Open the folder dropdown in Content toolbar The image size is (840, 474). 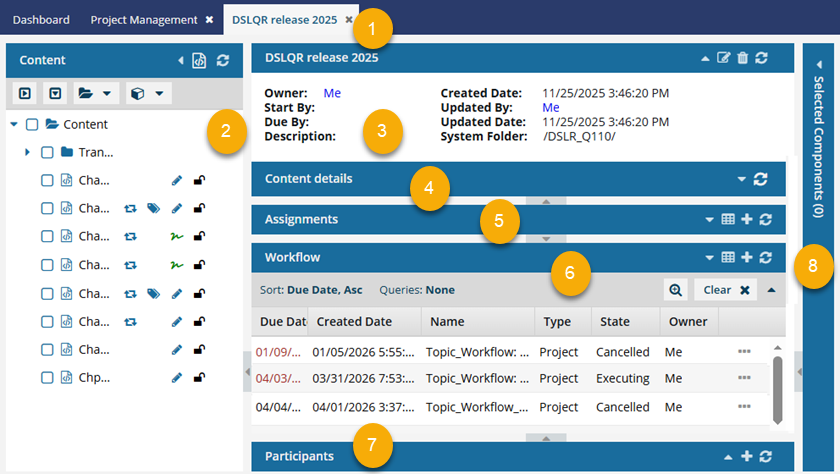(93, 93)
